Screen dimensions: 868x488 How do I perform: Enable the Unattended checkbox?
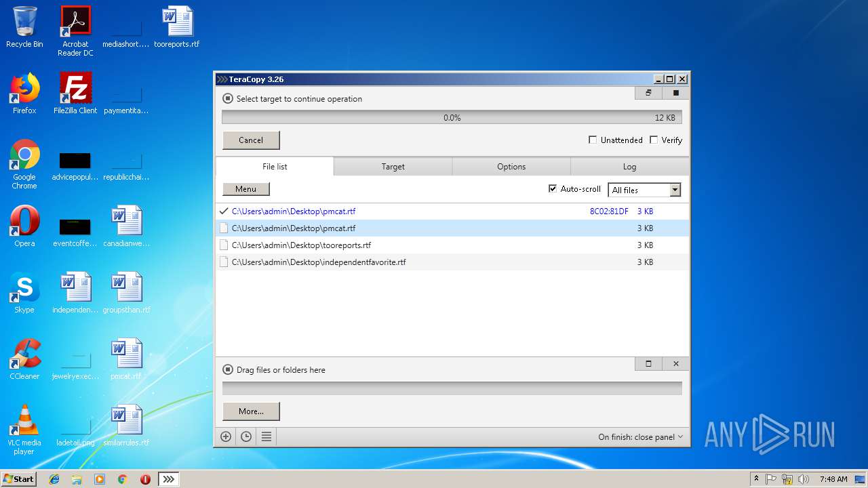coord(593,140)
